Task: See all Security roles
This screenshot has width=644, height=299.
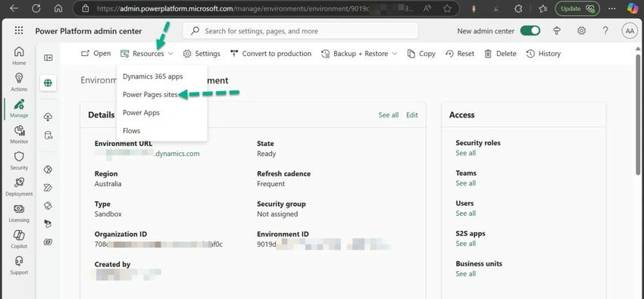Action: [466, 153]
